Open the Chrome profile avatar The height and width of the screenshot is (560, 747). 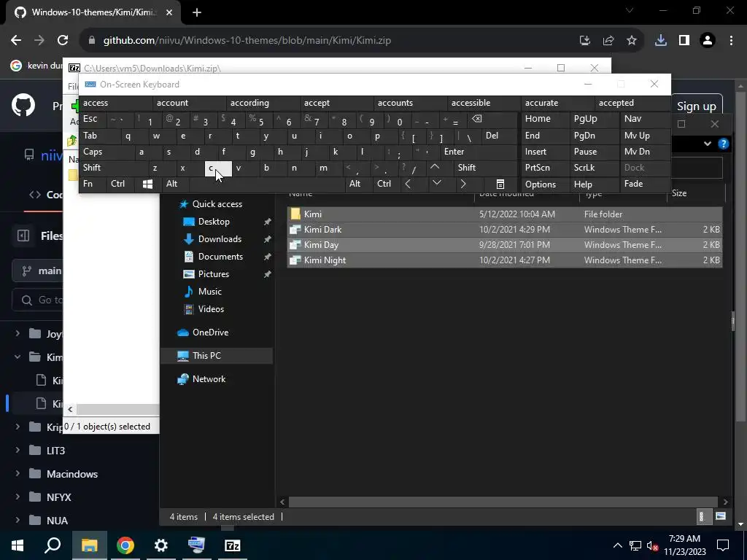(708, 41)
